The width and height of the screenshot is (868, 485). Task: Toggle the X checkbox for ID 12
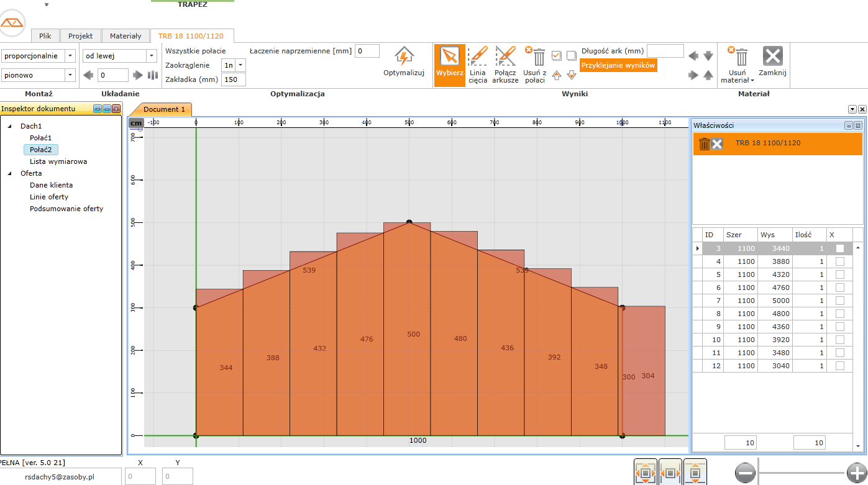click(839, 366)
